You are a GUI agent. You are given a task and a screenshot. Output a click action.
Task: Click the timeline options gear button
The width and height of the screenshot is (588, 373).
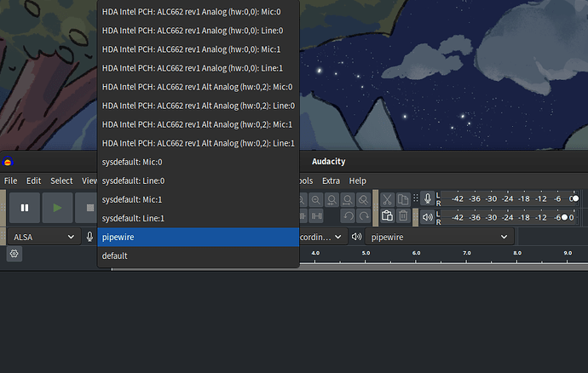coord(14,254)
